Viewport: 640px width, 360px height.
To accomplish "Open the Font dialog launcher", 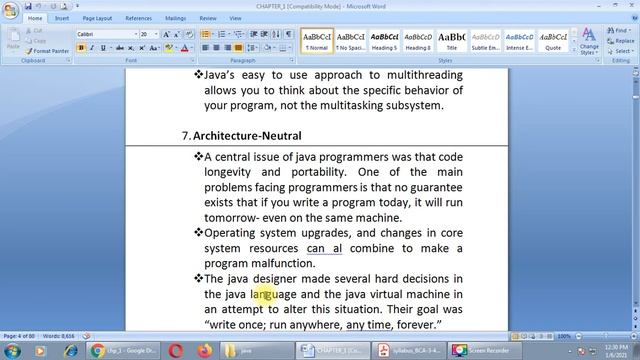I will pos(192,60).
